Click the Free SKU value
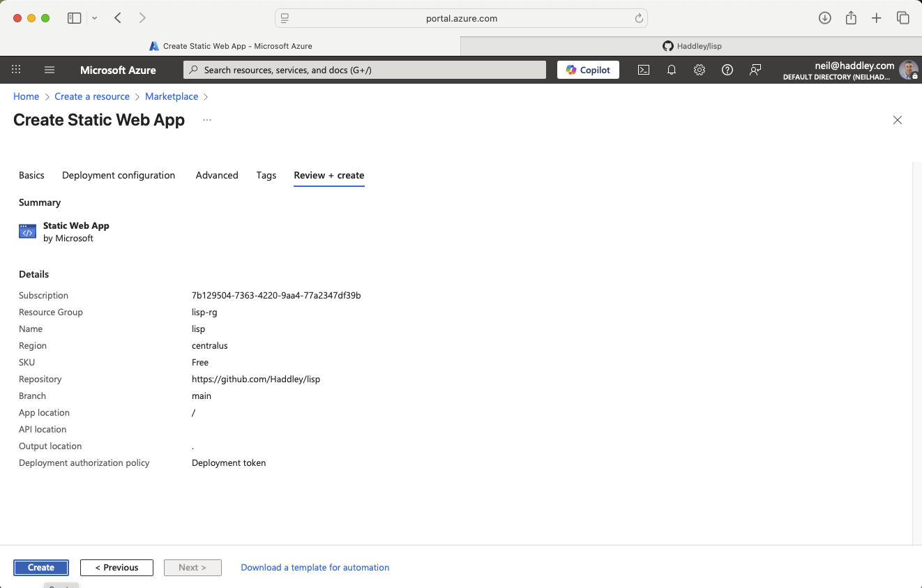922x588 pixels. (x=200, y=363)
